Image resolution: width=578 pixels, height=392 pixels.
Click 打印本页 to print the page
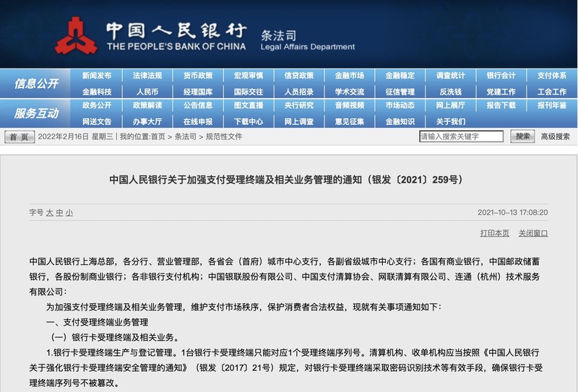pos(494,233)
